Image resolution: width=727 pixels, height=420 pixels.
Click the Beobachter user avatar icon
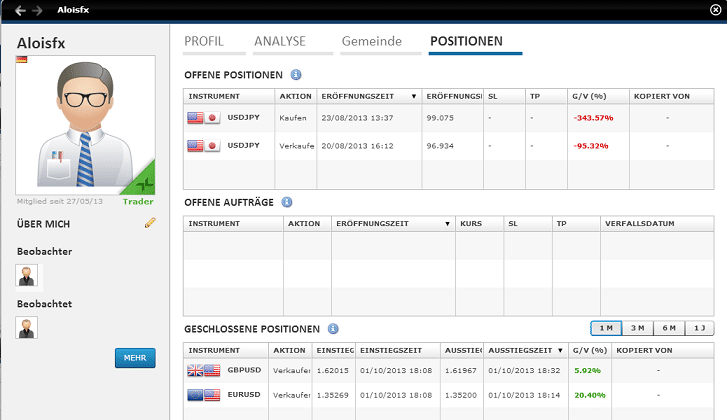[x=27, y=276]
